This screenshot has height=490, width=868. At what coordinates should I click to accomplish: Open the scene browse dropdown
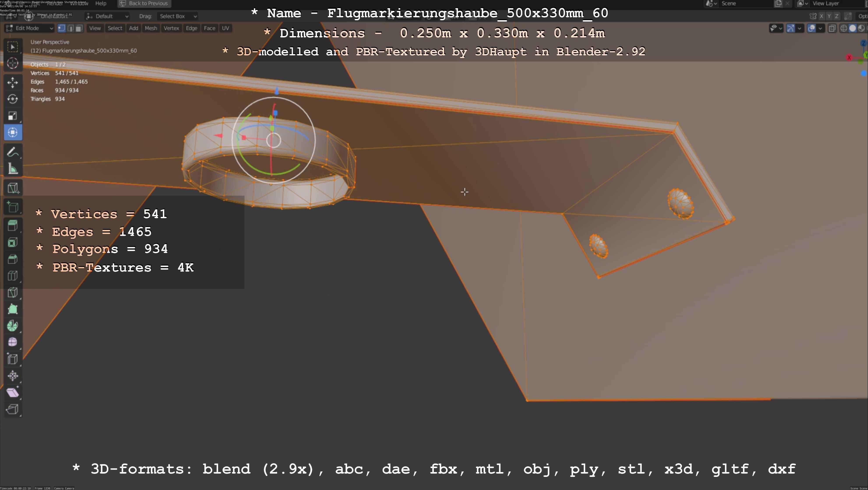711,3
